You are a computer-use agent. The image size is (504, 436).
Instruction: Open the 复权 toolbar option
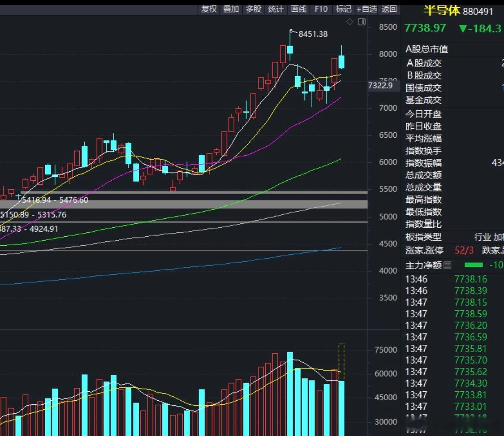[x=209, y=9]
